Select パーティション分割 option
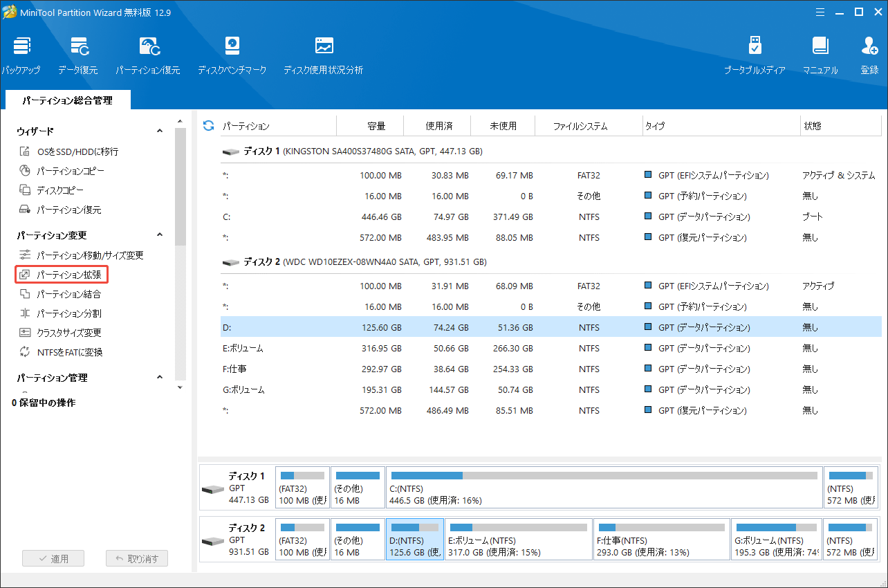888x588 pixels. 60,313
